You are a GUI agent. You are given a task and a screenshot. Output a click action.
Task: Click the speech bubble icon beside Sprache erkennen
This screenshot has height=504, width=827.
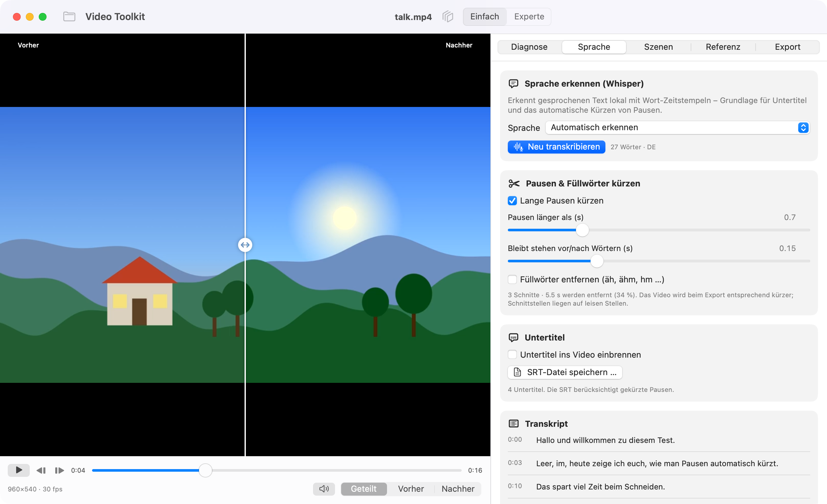point(514,84)
